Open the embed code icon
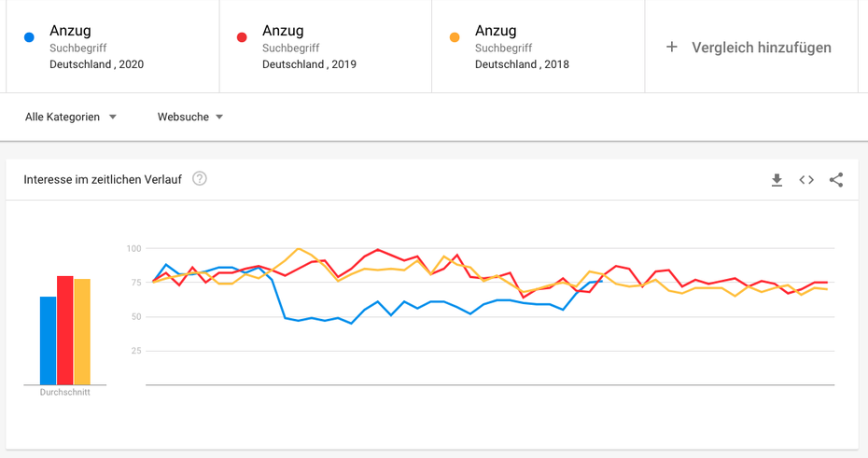 (x=806, y=180)
